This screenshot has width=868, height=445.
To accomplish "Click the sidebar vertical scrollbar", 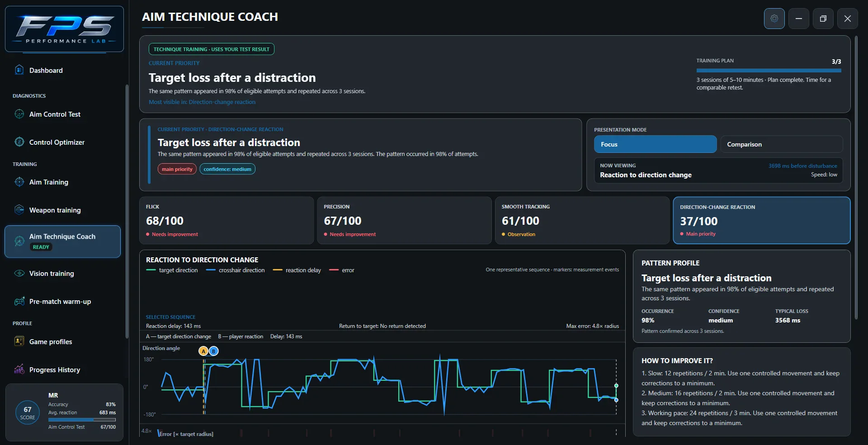I will (x=127, y=211).
